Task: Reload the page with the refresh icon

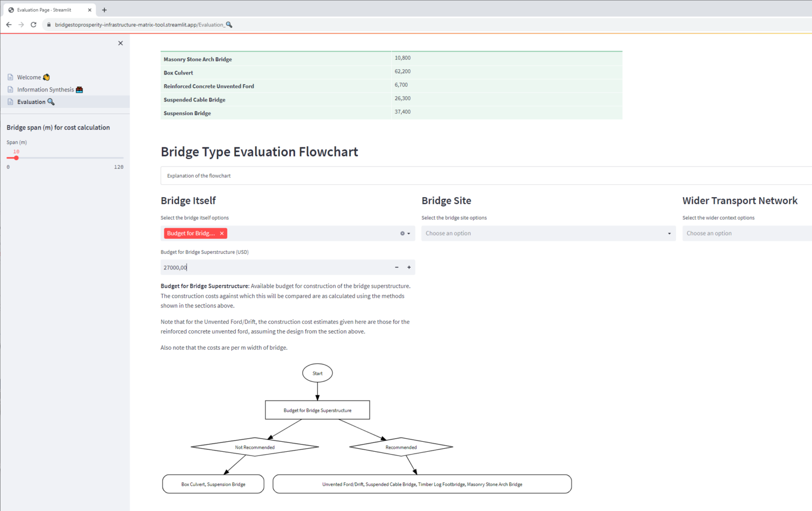Action: [33, 25]
